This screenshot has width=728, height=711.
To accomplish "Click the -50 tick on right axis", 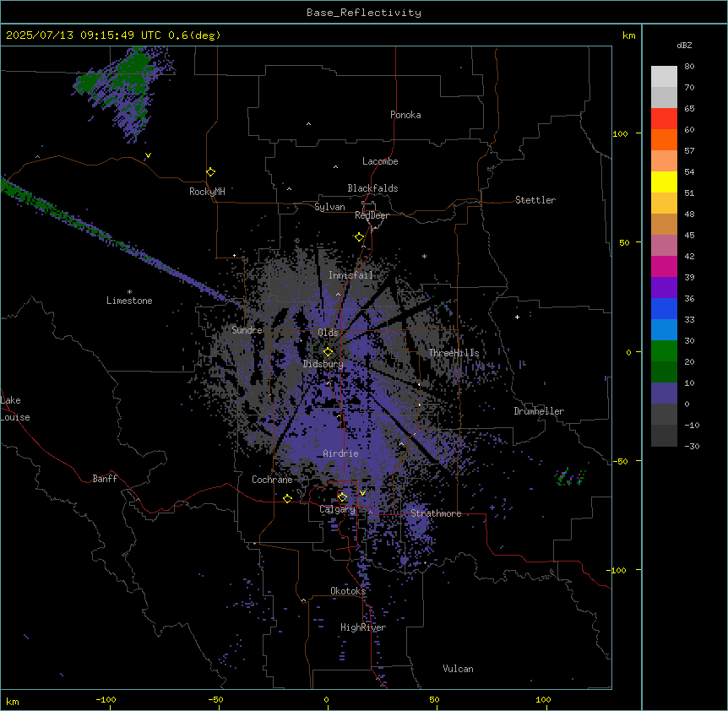I will [x=620, y=461].
